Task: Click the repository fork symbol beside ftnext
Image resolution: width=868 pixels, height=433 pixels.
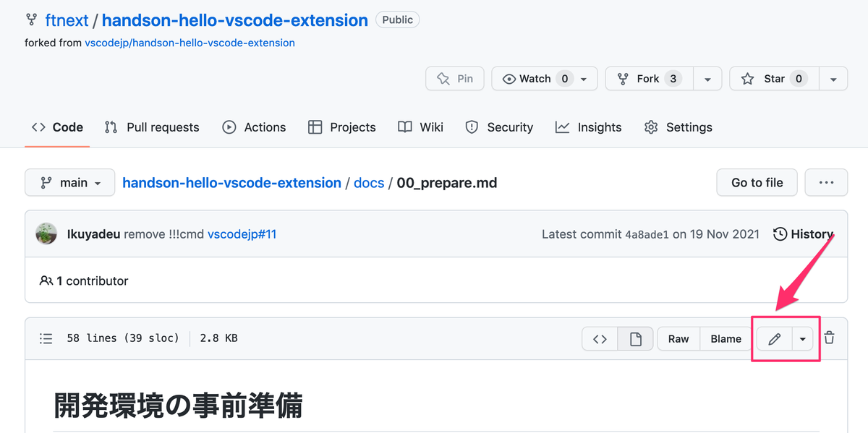Action: tap(31, 20)
